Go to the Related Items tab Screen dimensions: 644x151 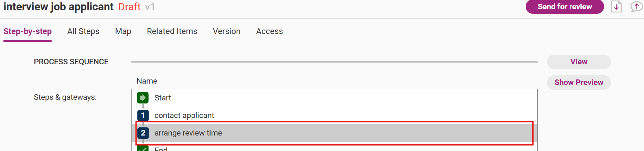[172, 31]
